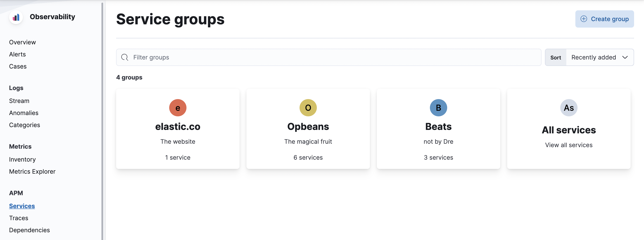Navigate to Traces section
This screenshot has width=644, height=240.
pos(19,218)
